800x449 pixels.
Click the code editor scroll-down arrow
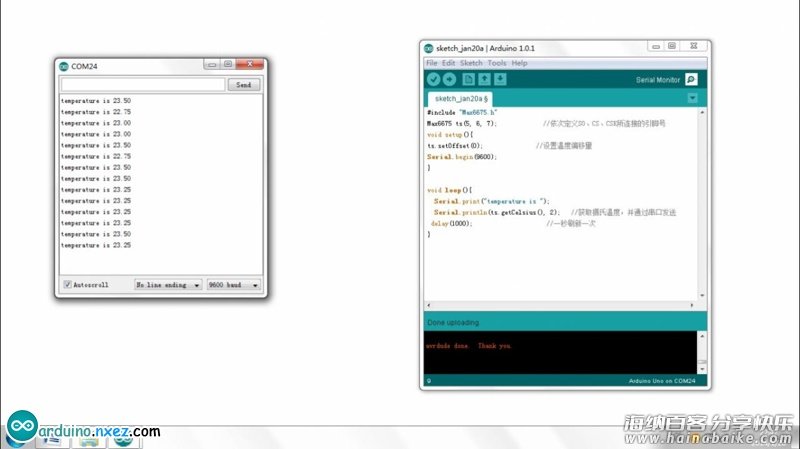703,295
